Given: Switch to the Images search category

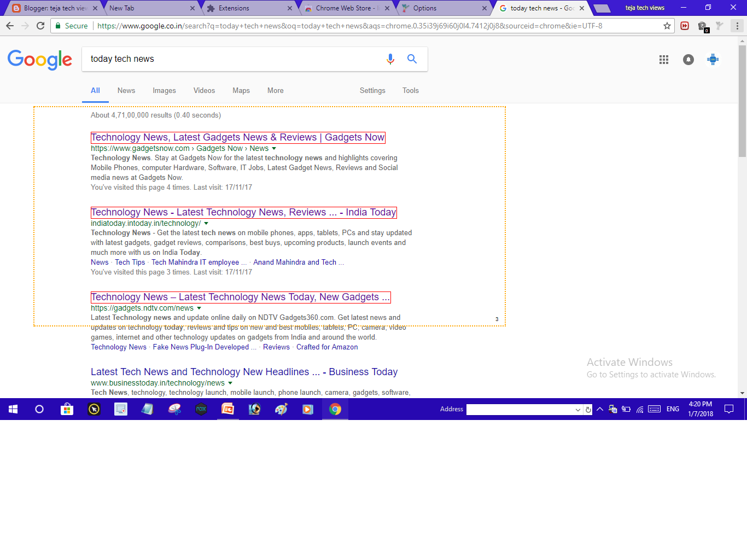Looking at the screenshot, I should click(x=164, y=90).
